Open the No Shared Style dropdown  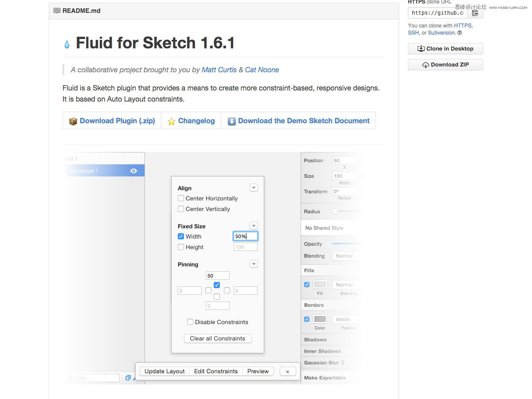(x=331, y=228)
